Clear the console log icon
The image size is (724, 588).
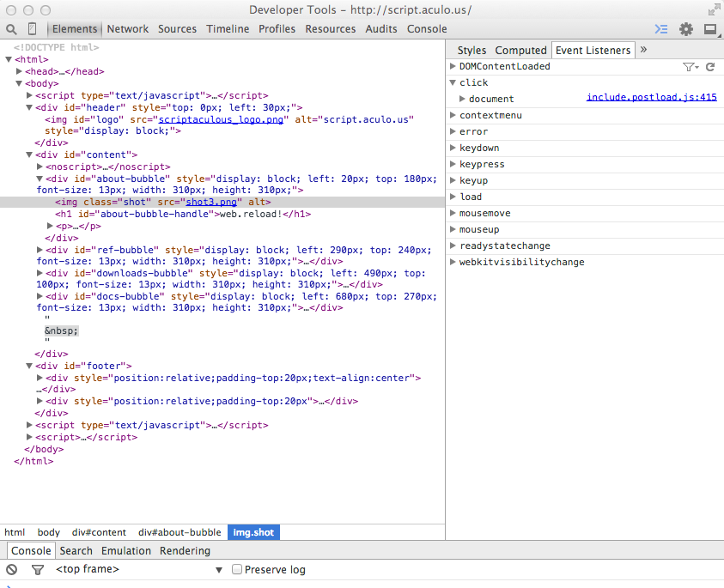[x=11, y=569]
